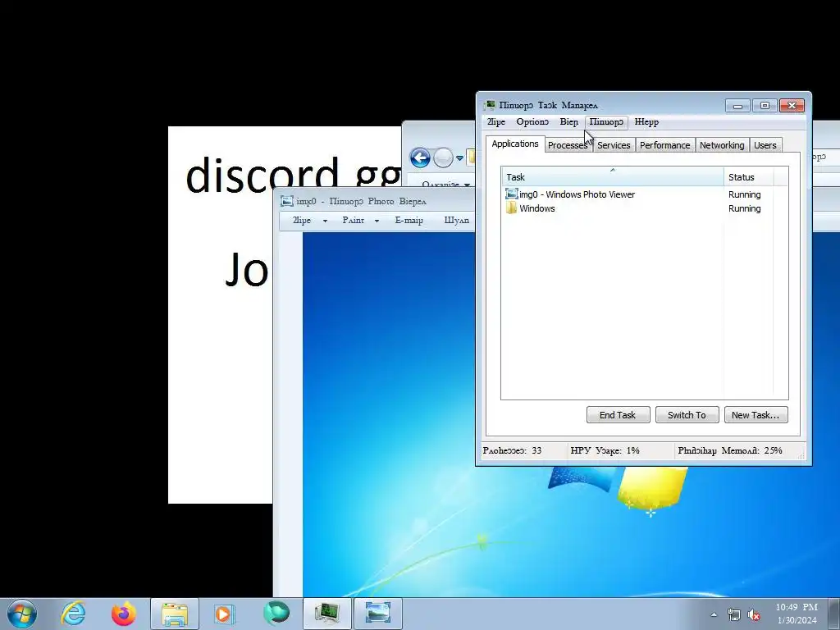Screen dimensions: 840x630
Task: Select Photo Viewer taskbar button
Action: [377, 614]
